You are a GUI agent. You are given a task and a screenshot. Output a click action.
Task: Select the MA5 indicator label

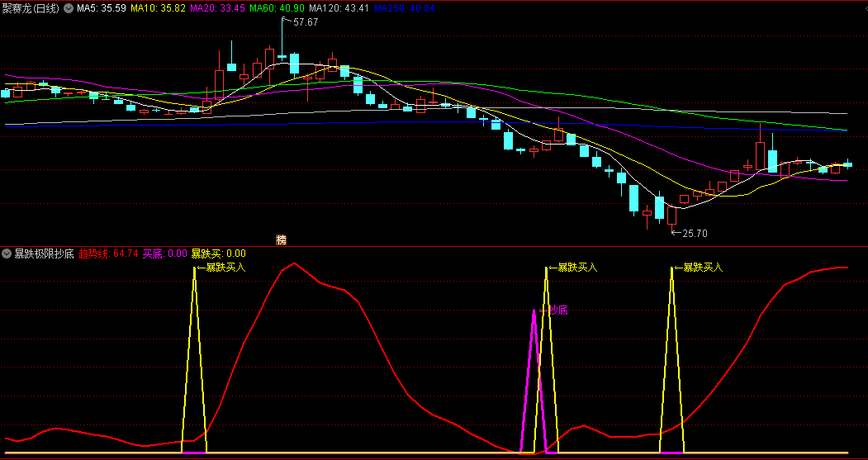(102, 8)
